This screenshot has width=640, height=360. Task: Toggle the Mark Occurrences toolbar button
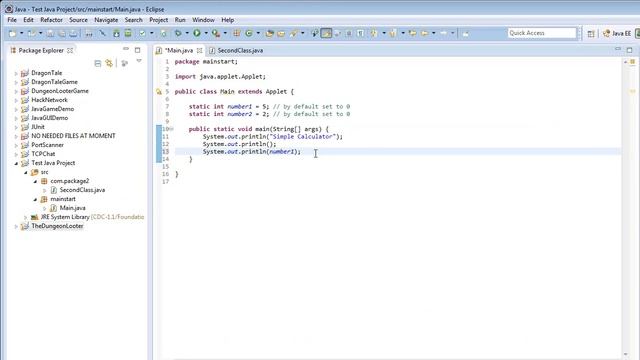point(326,33)
